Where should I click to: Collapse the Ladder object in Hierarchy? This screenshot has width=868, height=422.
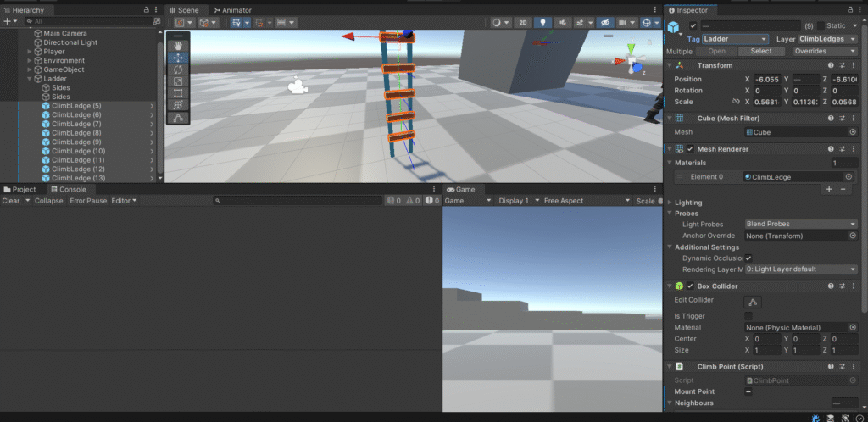(30, 79)
